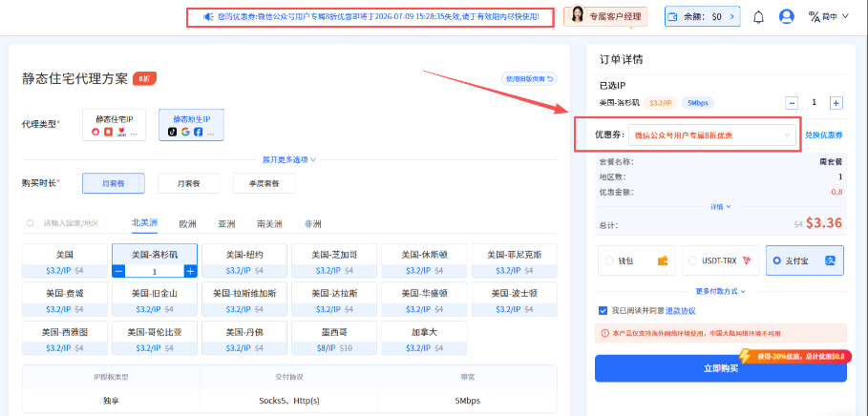Viewport: 868px width, 416px height.
Task: Click the 使用旧版页面 button
Action: (529, 78)
